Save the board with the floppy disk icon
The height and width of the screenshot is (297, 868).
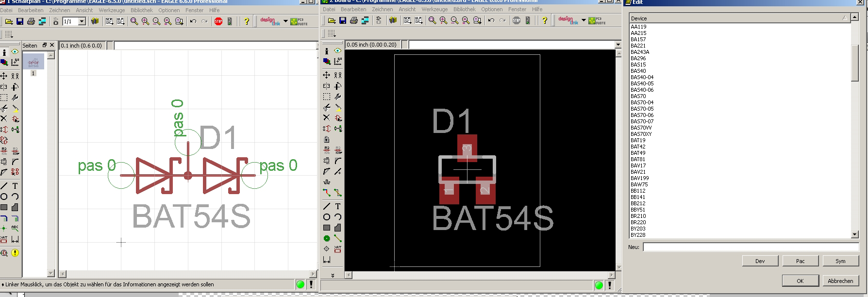(x=343, y=20)
